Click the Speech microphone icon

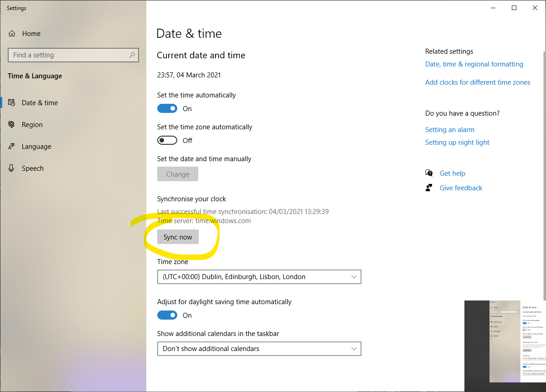point(12,168)
